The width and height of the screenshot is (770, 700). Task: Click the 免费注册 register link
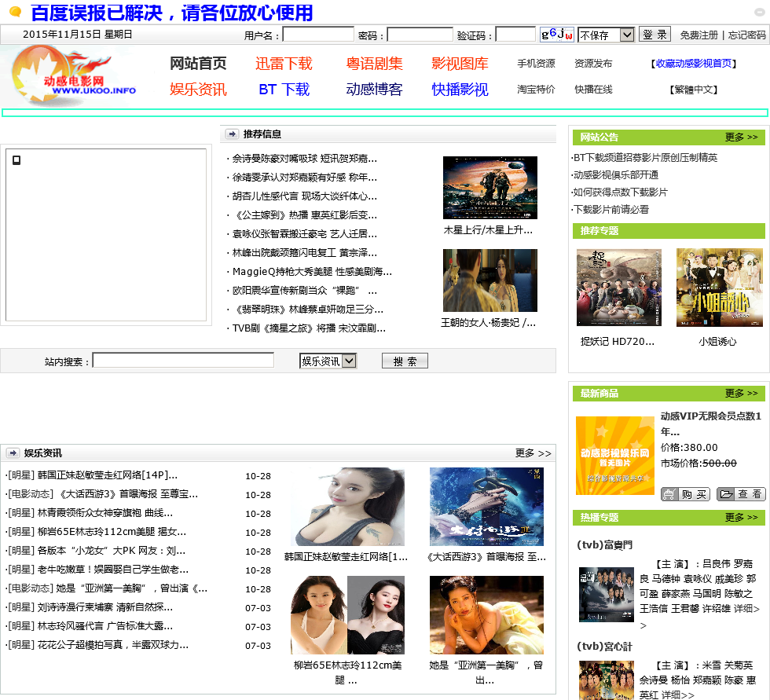[698, 35]
